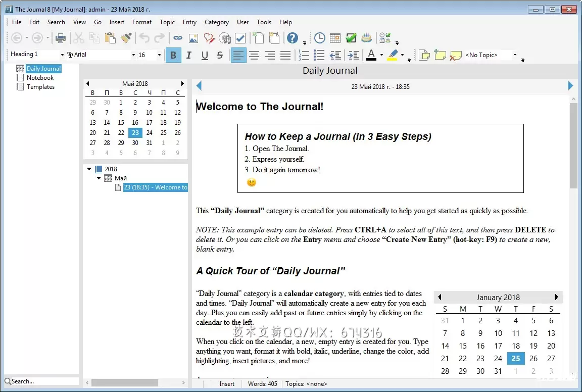Go to the next journal entry
Viewport: 582px width, 392px height.
point(570,86)
